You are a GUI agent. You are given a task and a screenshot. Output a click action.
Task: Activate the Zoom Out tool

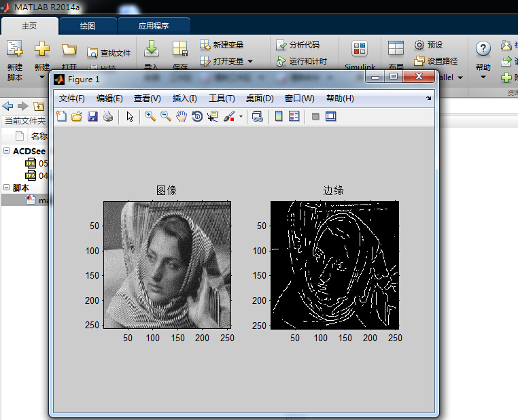[x=165, y=117]
